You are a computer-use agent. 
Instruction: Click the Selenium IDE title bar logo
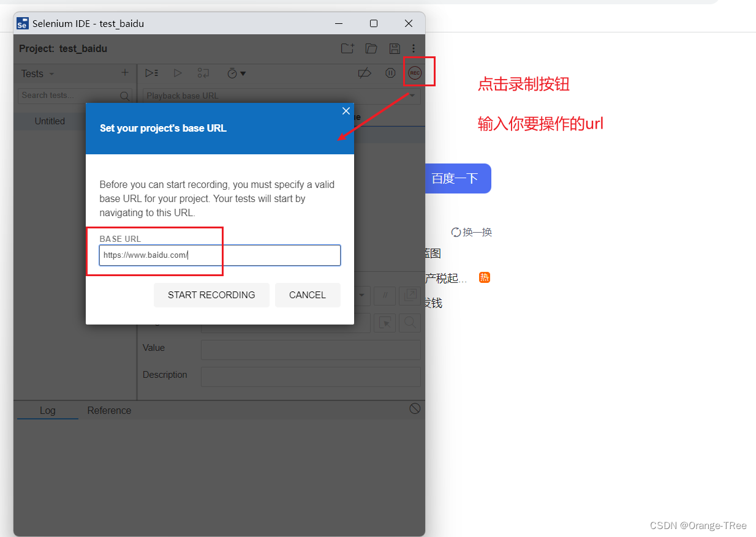tap(23, 23)
